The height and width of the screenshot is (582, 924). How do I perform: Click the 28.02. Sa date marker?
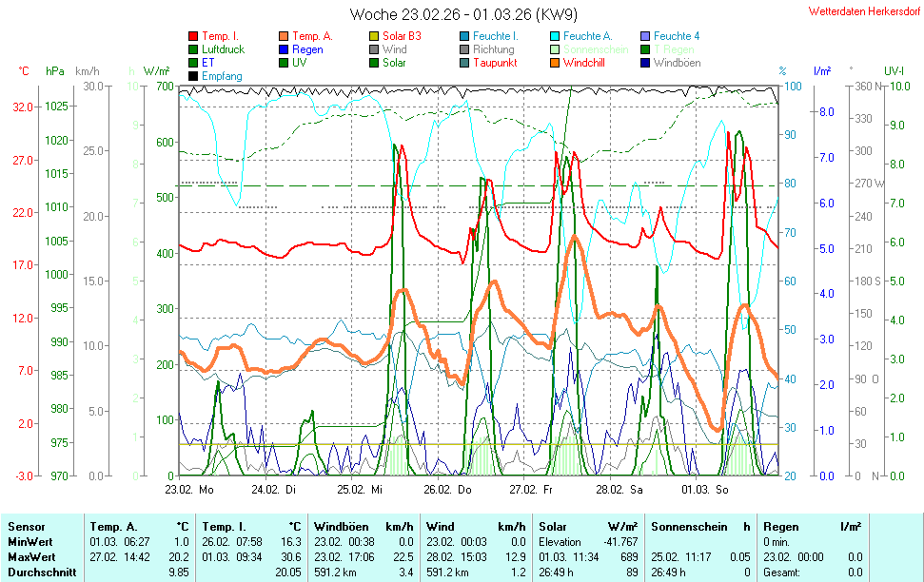point(619,490)
